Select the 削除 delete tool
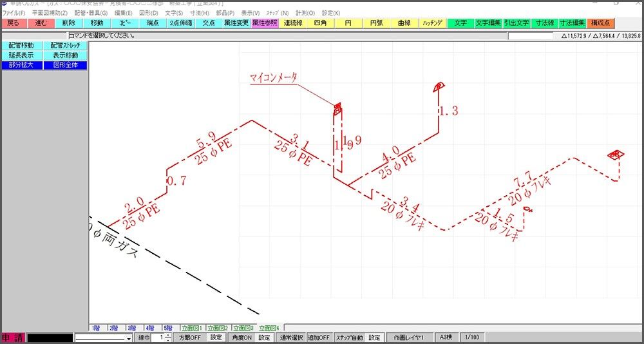Image resolution: width=644 pixels, height=344 pixels. [x=69, y=23]
